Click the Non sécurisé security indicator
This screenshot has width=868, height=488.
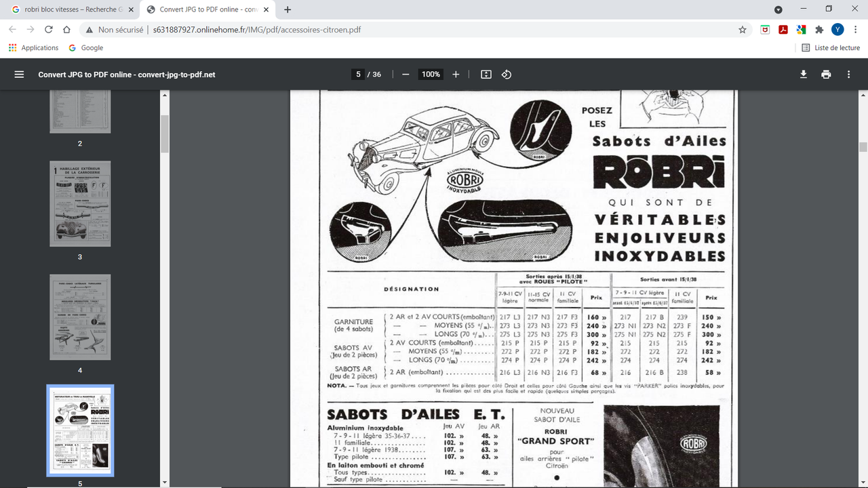[114, 30]
